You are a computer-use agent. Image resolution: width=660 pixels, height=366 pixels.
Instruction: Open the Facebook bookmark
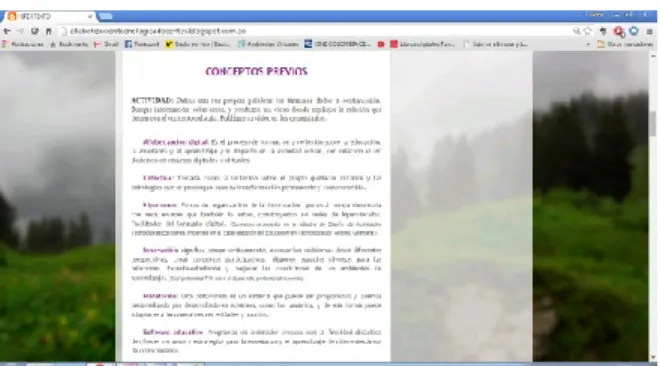(142, 44)
